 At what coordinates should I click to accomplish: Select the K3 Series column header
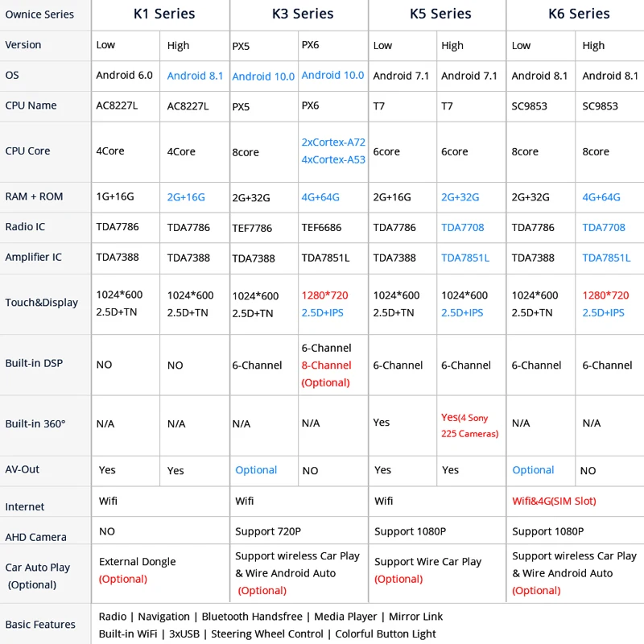[302, 14]
